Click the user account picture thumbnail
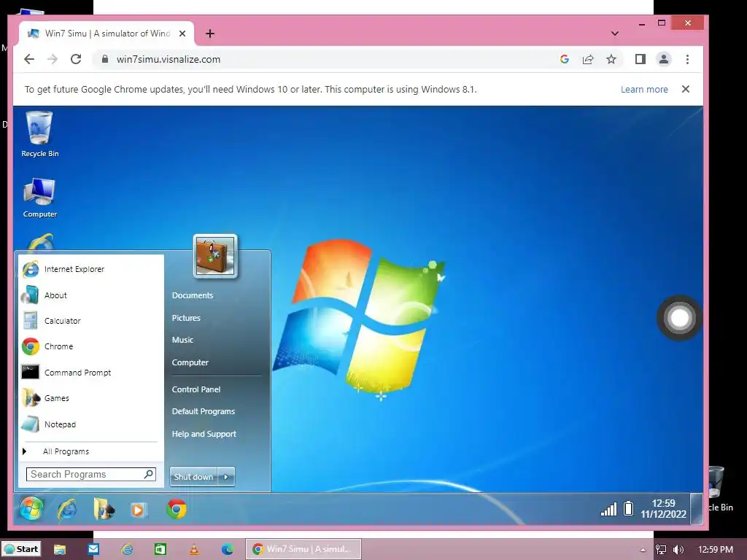Image resolution: width=747 pixels, height=560 pixels. point(215,256)
